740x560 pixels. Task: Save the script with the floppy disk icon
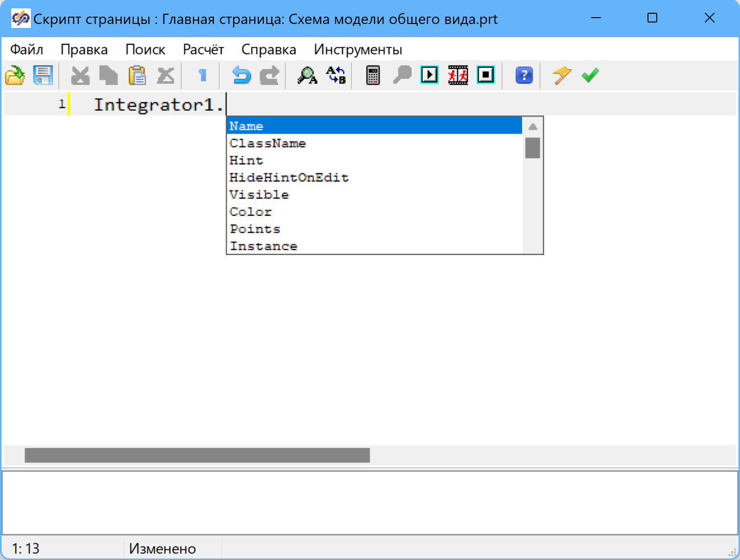[43, 75]
